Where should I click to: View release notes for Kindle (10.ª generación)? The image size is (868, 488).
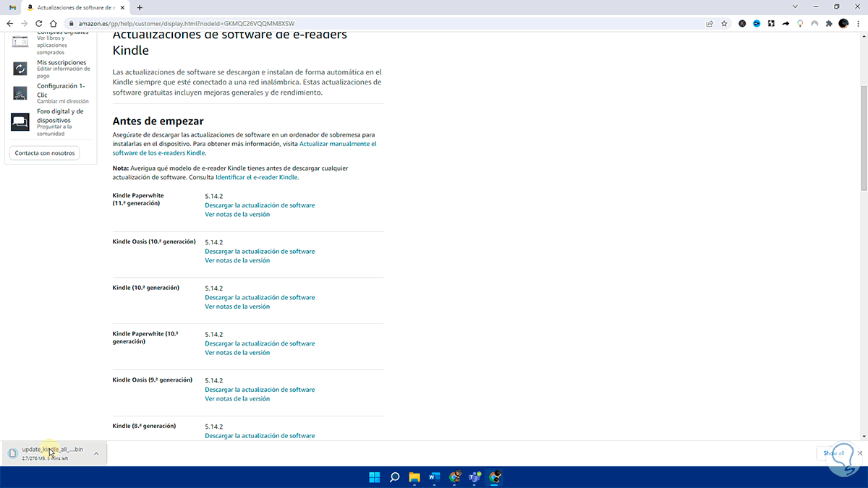pyautogui.click(x=237, y=307)
